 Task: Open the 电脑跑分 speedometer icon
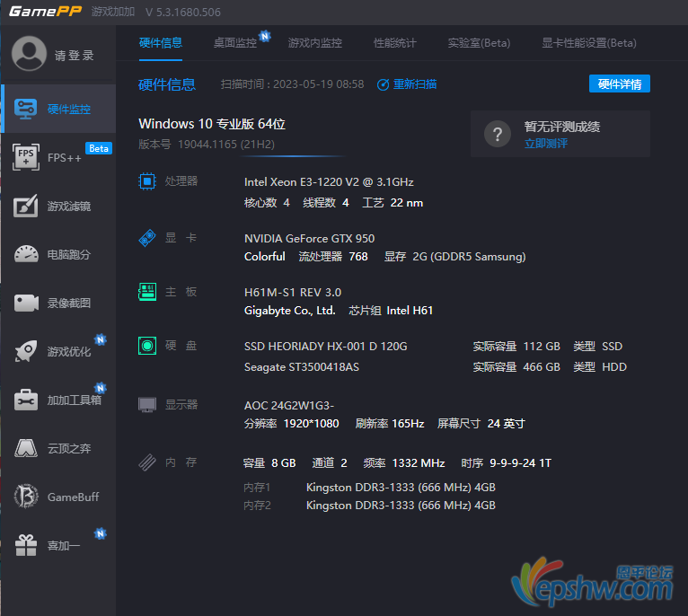click(x=26, y=254)
